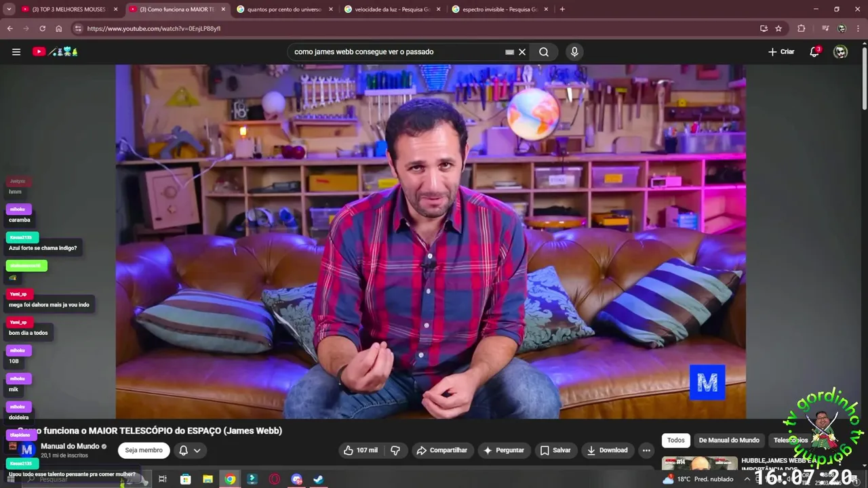Click the Download button
Image resolution: width=868 pixels, height=488 pixels.
(x=607, y=450)
